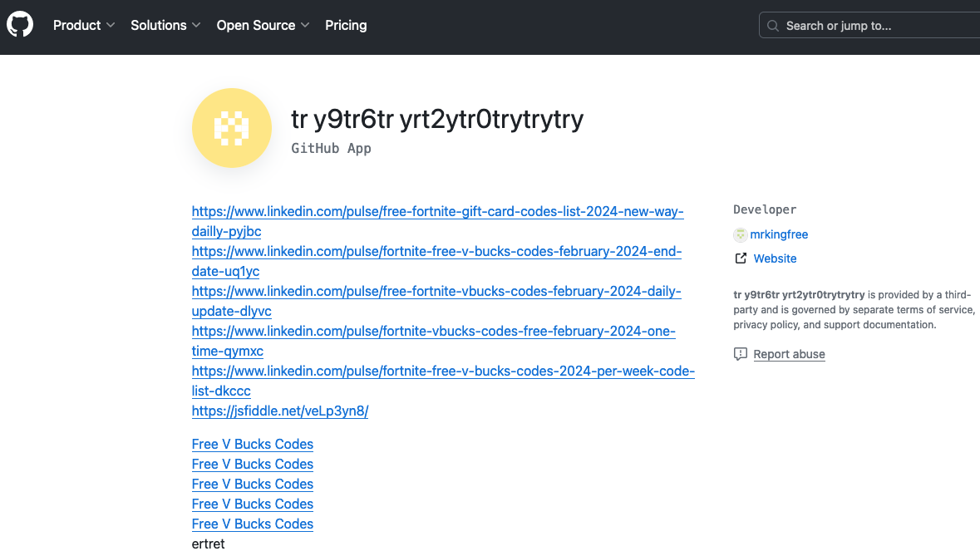980x556 pixels.
Task: Click the GitHub App label
Action: [332, 149]
